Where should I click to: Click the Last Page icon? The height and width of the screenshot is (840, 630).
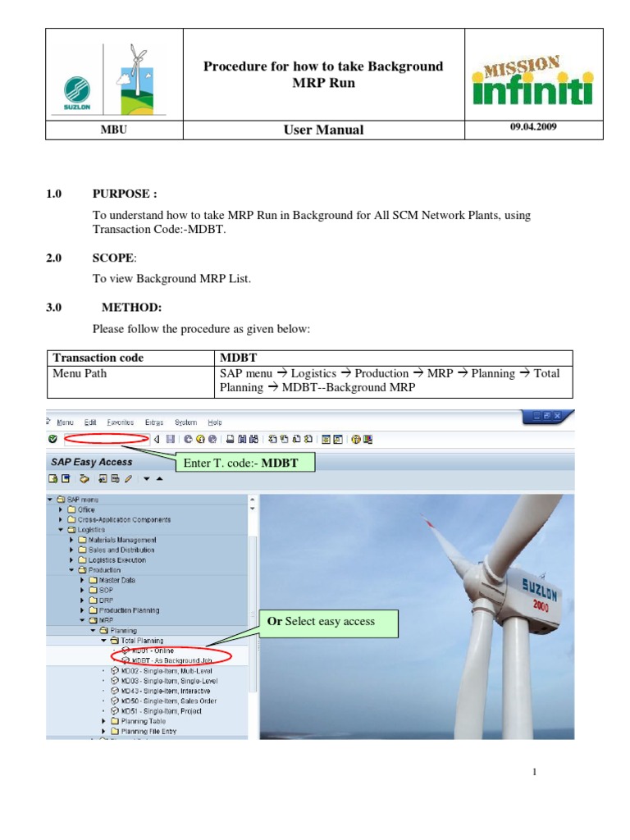pyautogui.click(x=308, y=440)
